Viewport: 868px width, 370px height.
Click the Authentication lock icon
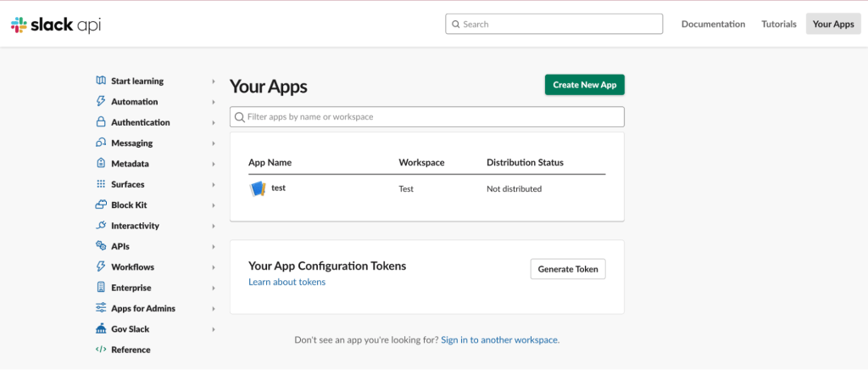point(101,122)
